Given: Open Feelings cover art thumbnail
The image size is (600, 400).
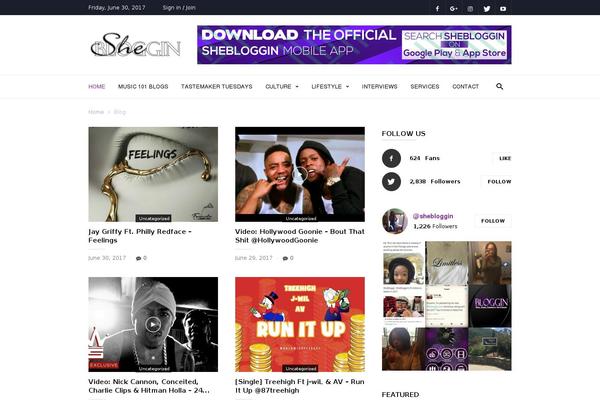Looking at the screenshot, I should (153, 174).
